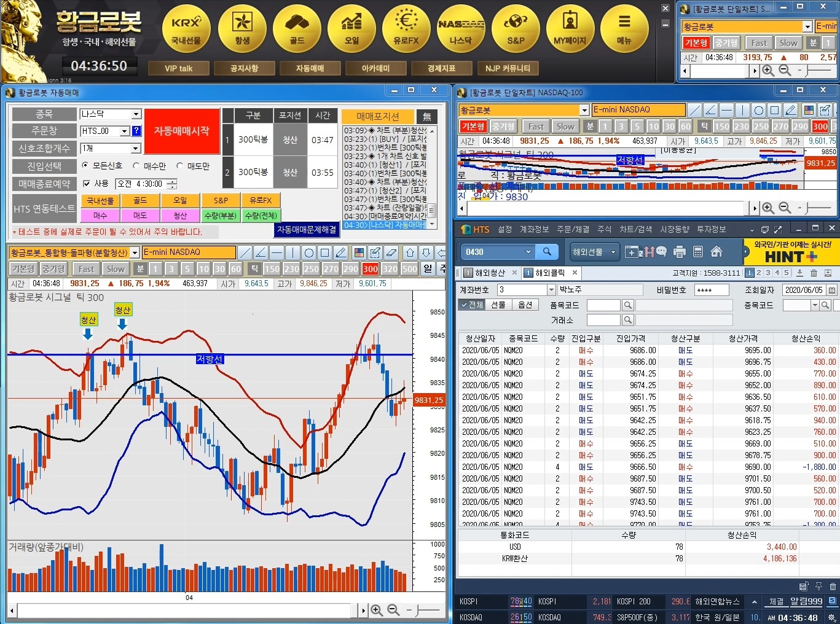This screenshot has height=624, width=840.
Task: Click up arrow icon in main chart toolbar
Action: (x=410, y=252)
